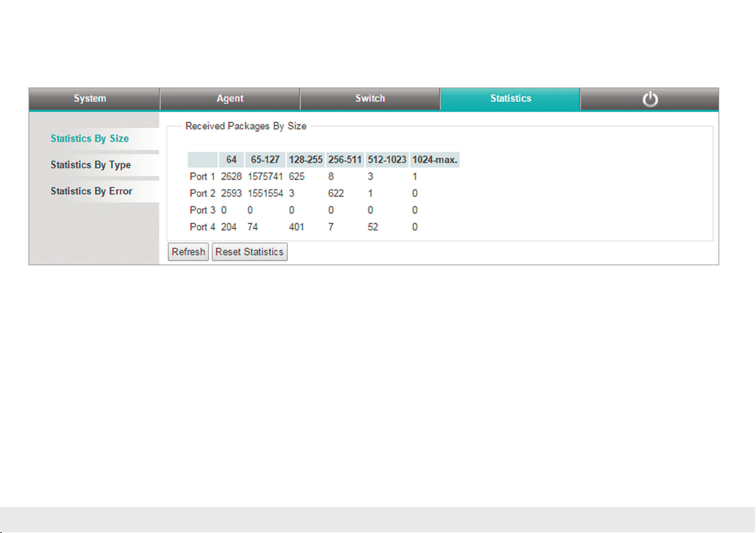The image size is (756, 533).
Task: Click Port 1's 1024-max. value '1'
Action: 415,176
